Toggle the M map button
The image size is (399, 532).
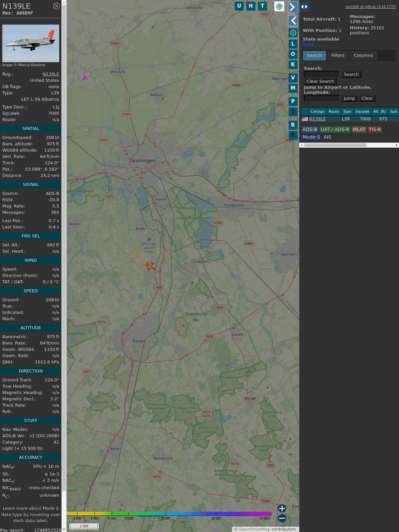(293, 88)
